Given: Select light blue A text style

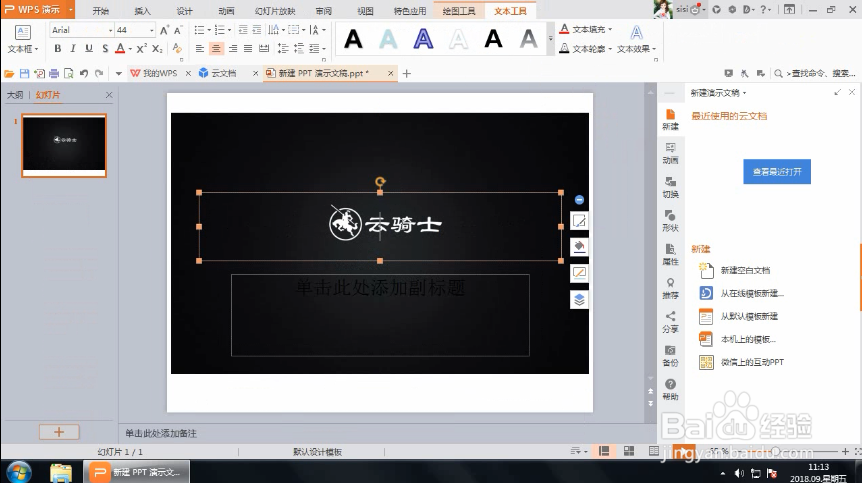Looking at the screenshot, I should (x=388, y=39).
